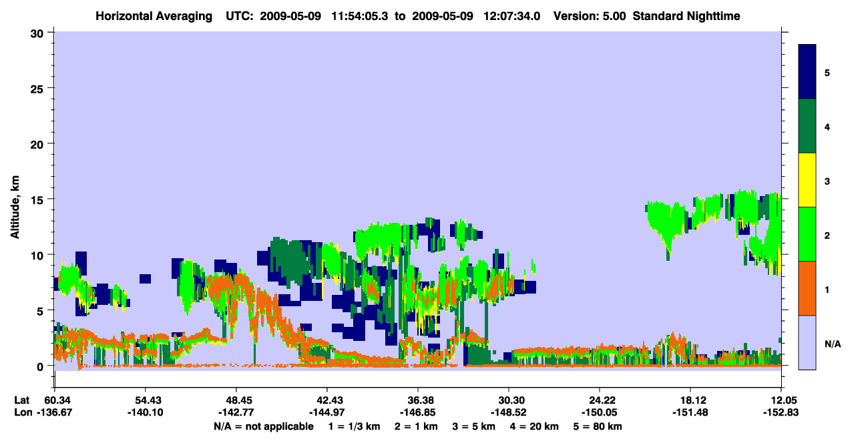Click the 0 altitude tick label

point(42,366)
